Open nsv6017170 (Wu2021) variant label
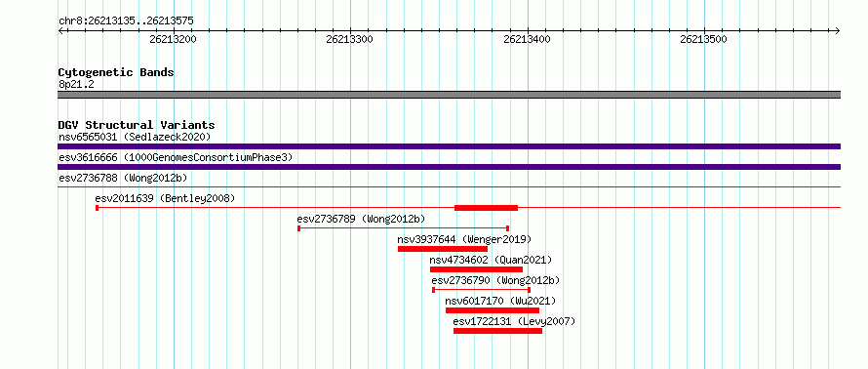The image size is (868, 369). coord(500,301)
